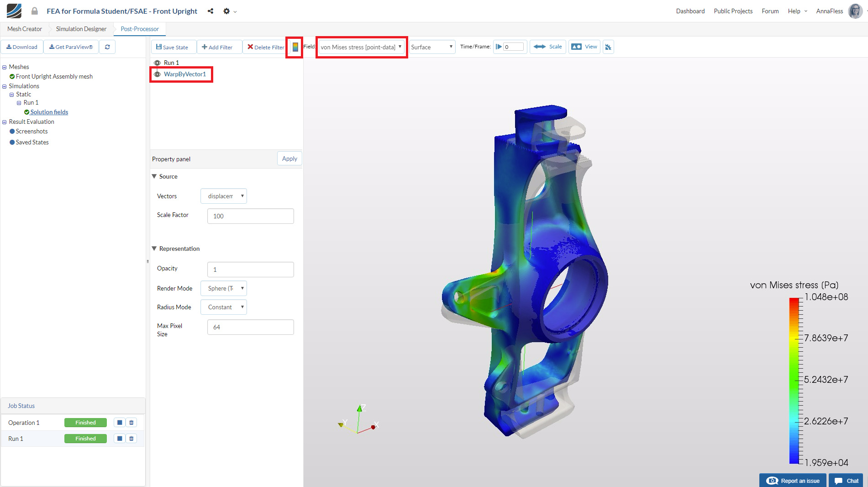This screenshot has width=868, height=487.
Task: Click the refresh icon beside Get ParaView
Action: (x=107, y=47)
